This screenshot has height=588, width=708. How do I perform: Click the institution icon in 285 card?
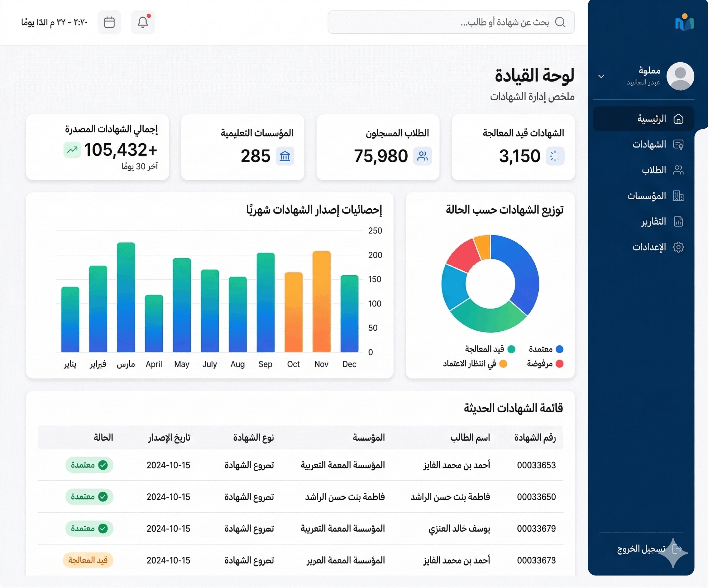pyautogui.click(x=285, y=156)
